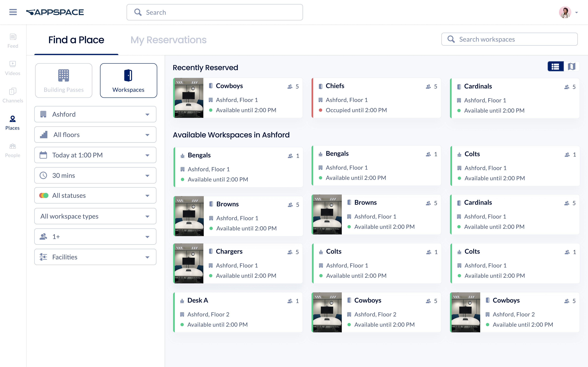Expand the Ashford building dropdown
Viewport: 588px width, 367px height.
tap(95, 114)
